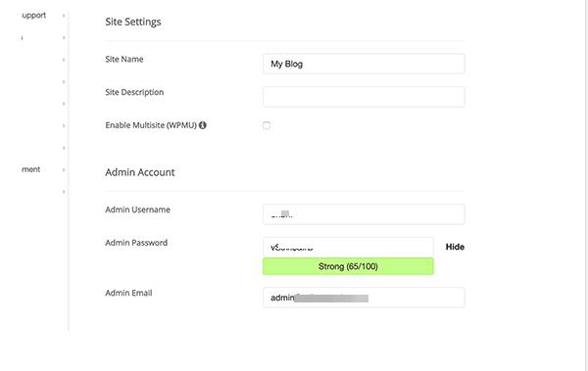Click the Strong (65/100) strength bar
Screen dimensions: 588x371
click(x=348, y=266)
